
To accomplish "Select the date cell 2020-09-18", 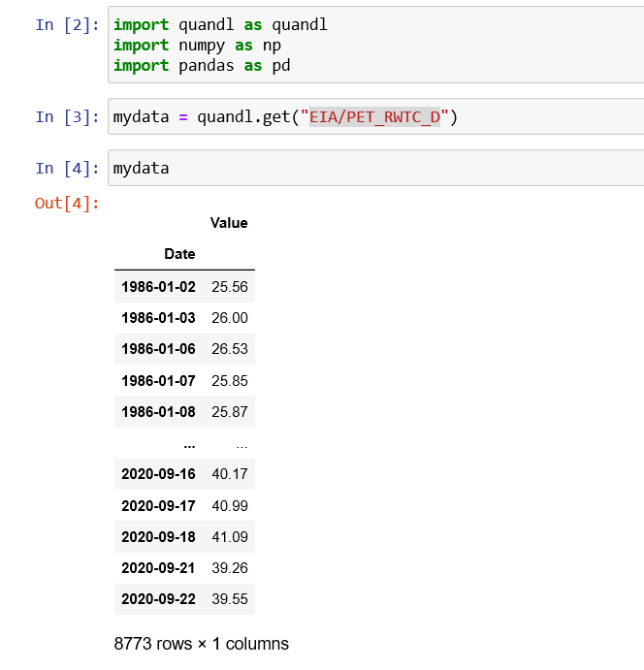I will [158, 537].
